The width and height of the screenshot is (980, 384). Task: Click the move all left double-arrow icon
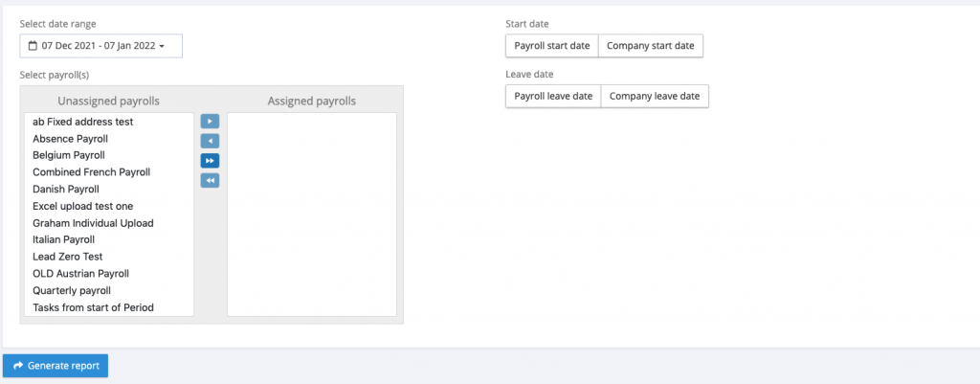(x=210, y=180)
